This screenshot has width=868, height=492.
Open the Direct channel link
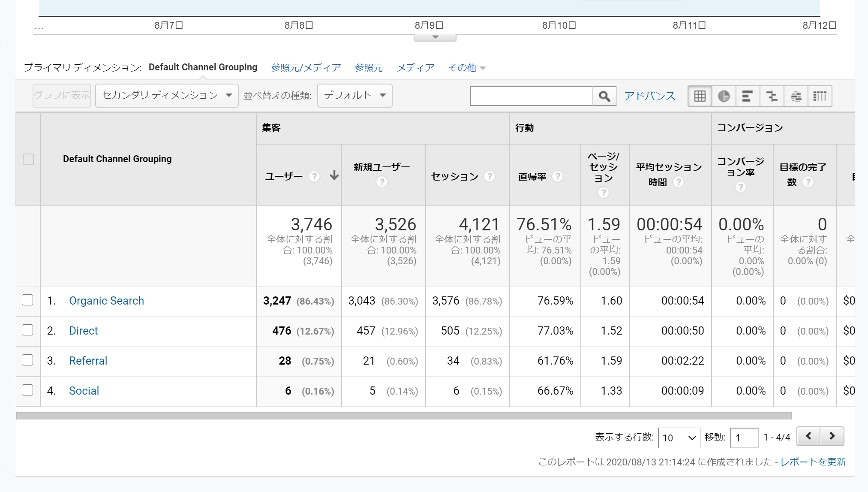click(x=83, y=331)
